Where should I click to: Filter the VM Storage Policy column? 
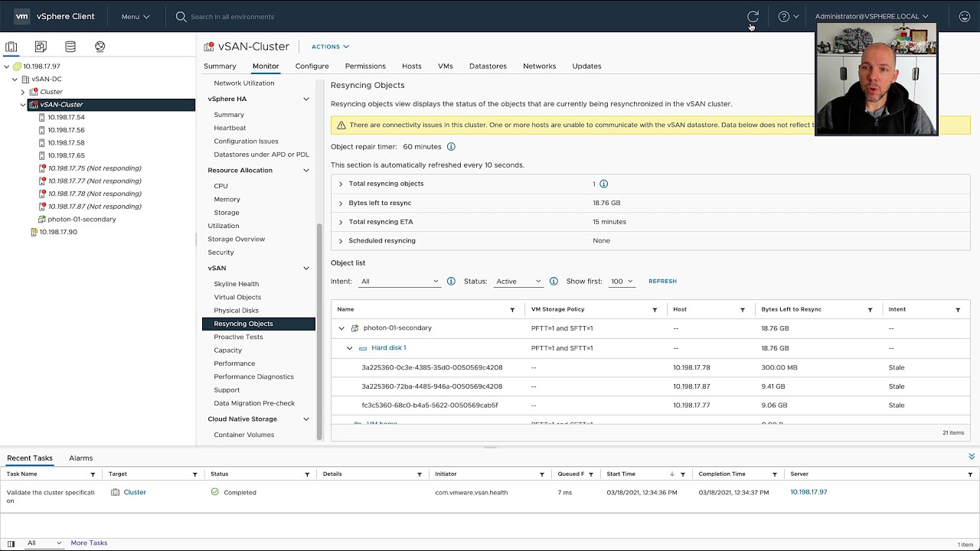pos(655,309)
